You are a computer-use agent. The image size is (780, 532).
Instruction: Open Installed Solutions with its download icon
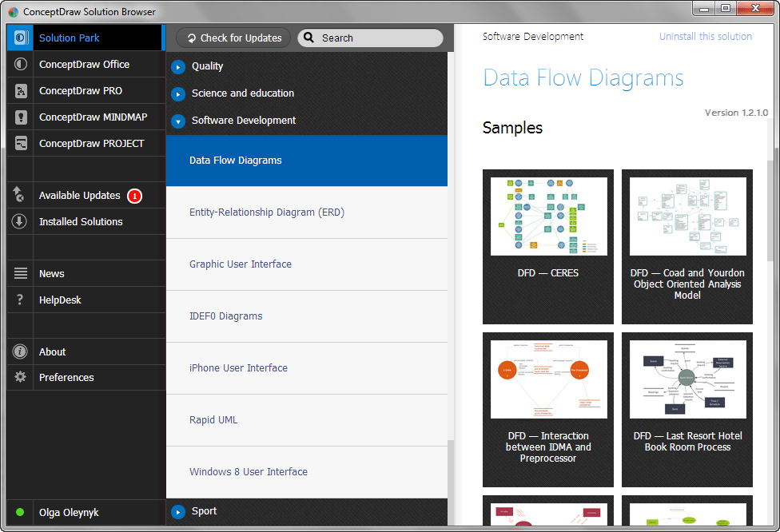[x=18, y=221]
